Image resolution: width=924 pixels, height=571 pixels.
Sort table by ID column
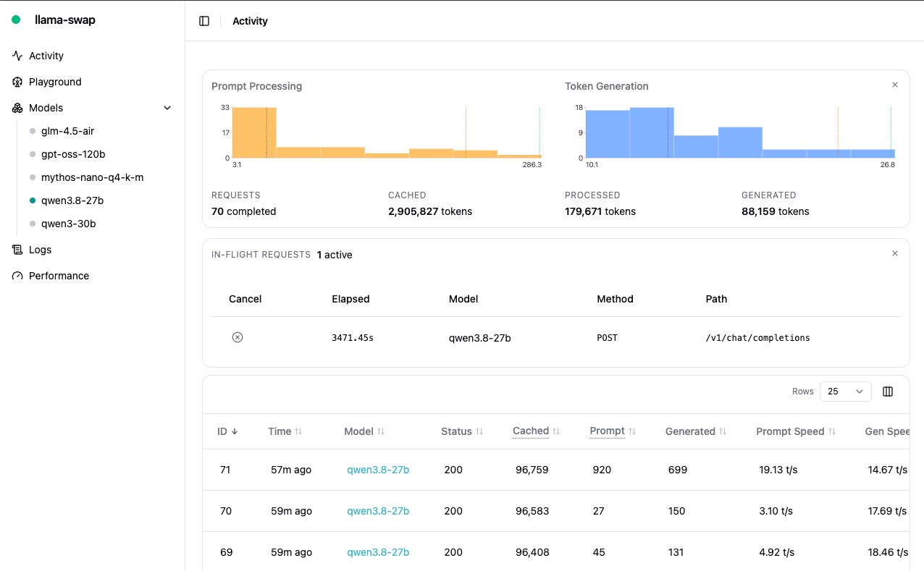(x=227, y=431)
